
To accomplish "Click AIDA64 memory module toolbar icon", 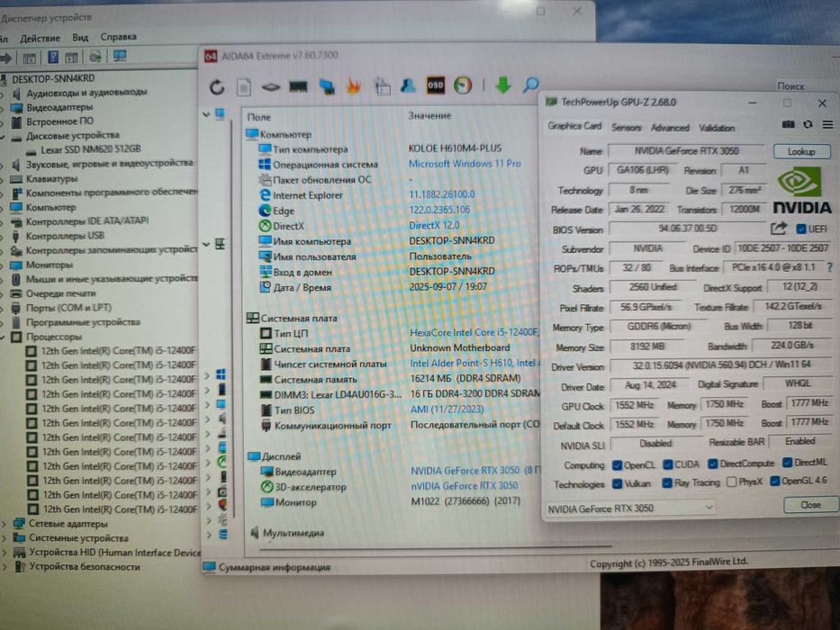I will (x=298, y=85).
